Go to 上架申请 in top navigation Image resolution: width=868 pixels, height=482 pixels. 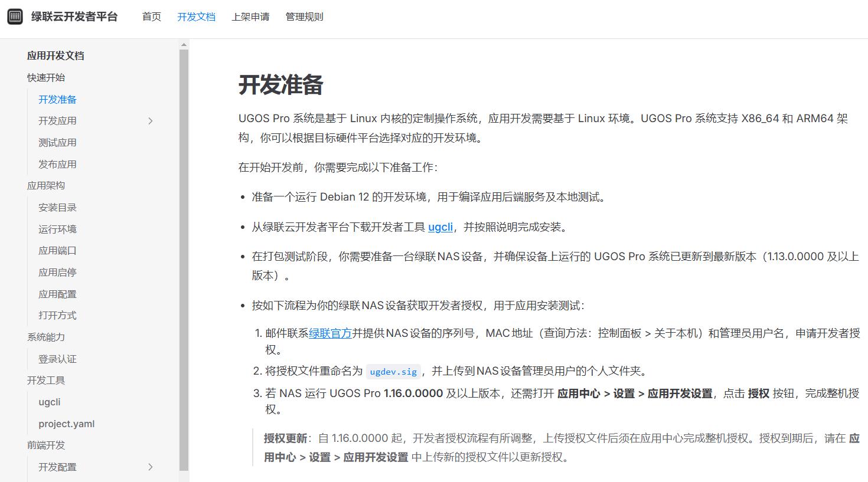250,17
